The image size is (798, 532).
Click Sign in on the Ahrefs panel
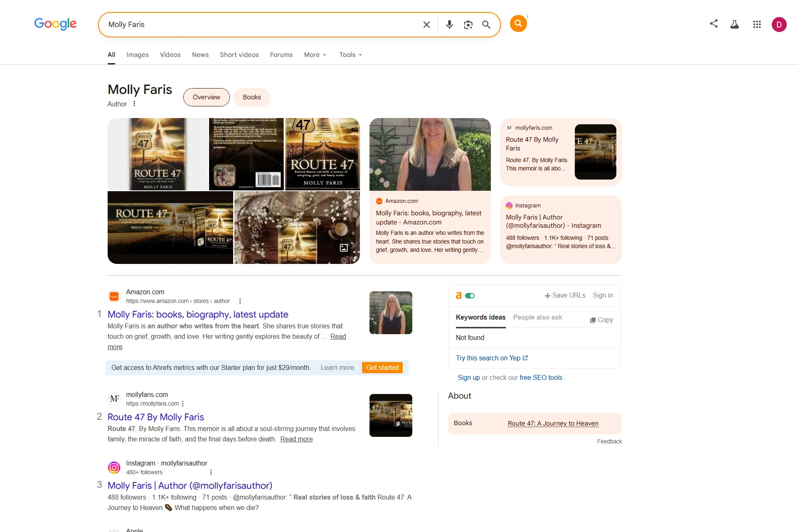pos(603,296)
